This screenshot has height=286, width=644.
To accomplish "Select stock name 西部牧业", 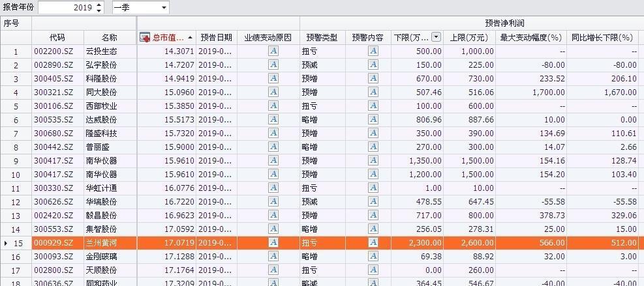I will pos(101,106).
